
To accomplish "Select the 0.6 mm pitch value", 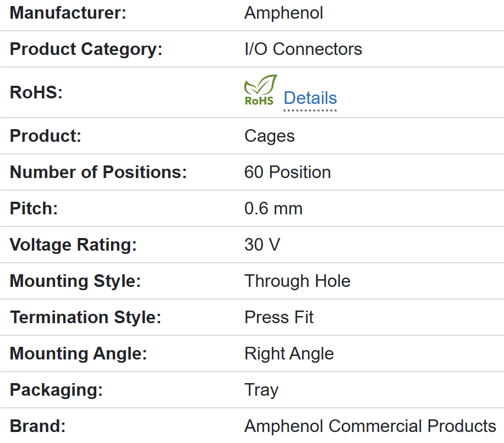I will click(x=273, y=208).
